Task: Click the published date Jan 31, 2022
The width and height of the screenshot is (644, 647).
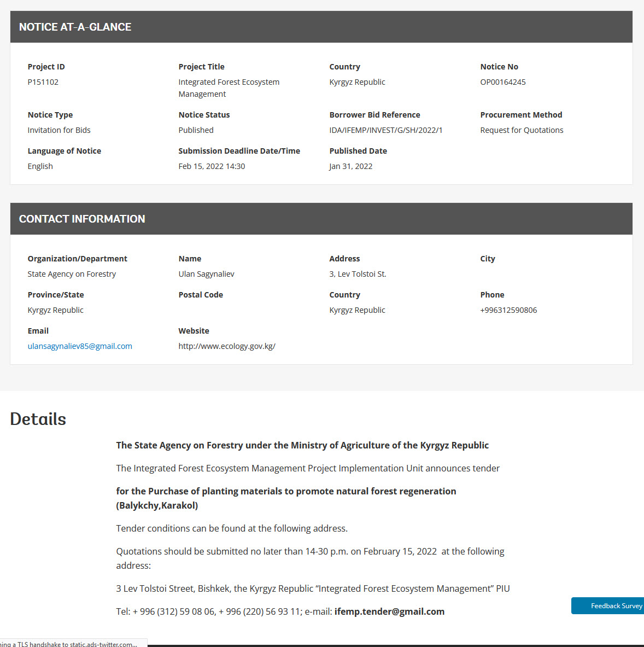Action: [351, 166]
